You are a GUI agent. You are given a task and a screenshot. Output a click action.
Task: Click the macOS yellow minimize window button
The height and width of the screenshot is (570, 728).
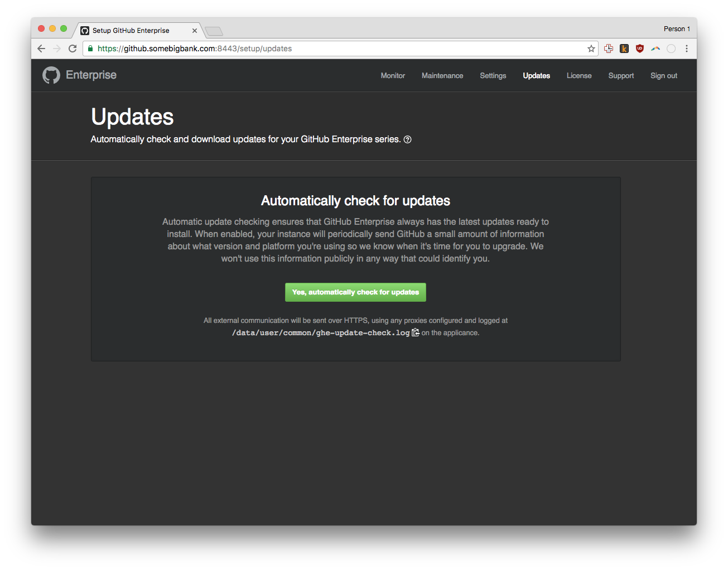click(52, 28)
